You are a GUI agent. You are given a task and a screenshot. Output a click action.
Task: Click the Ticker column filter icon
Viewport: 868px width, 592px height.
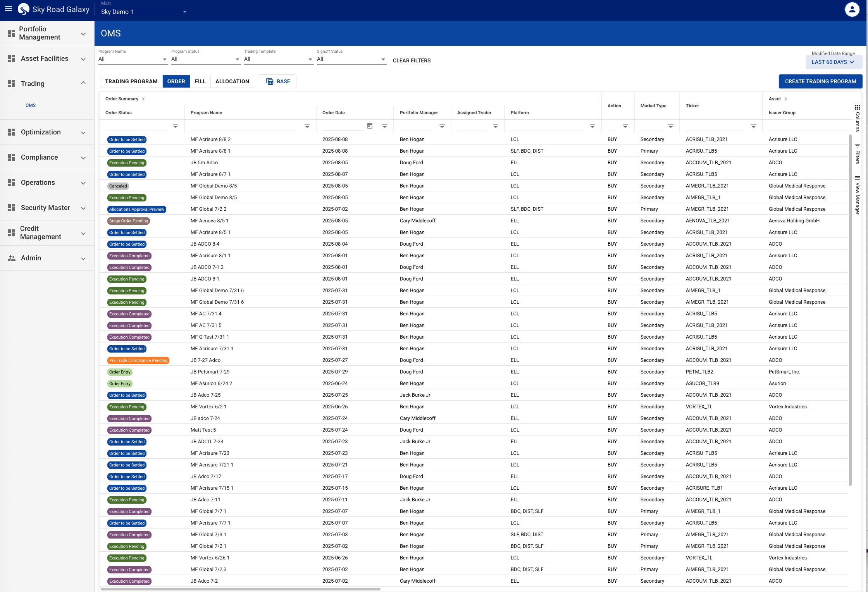753,126
